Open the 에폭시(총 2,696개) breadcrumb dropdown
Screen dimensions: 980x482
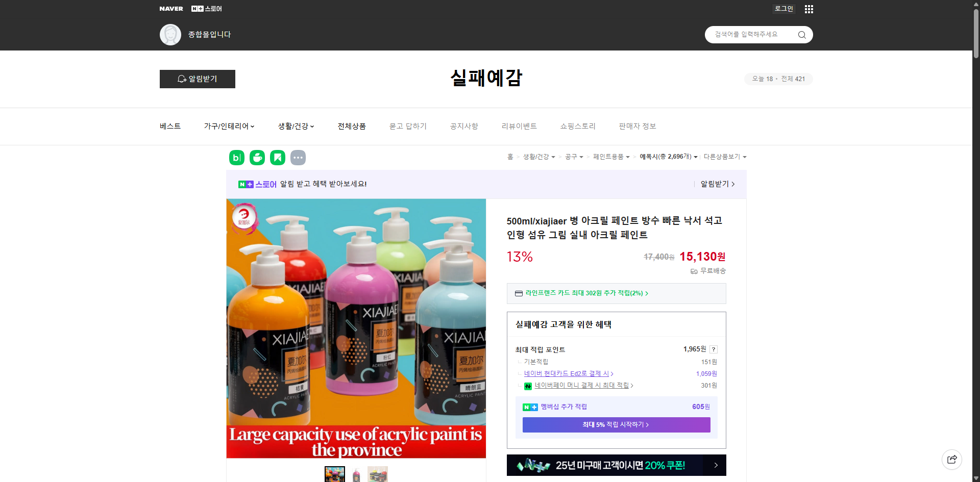(669, 157)
